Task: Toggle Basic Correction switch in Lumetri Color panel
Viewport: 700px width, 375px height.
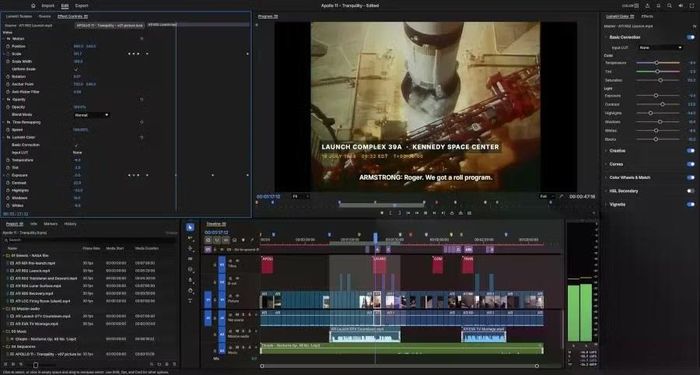Action: (x=691, y=37)
